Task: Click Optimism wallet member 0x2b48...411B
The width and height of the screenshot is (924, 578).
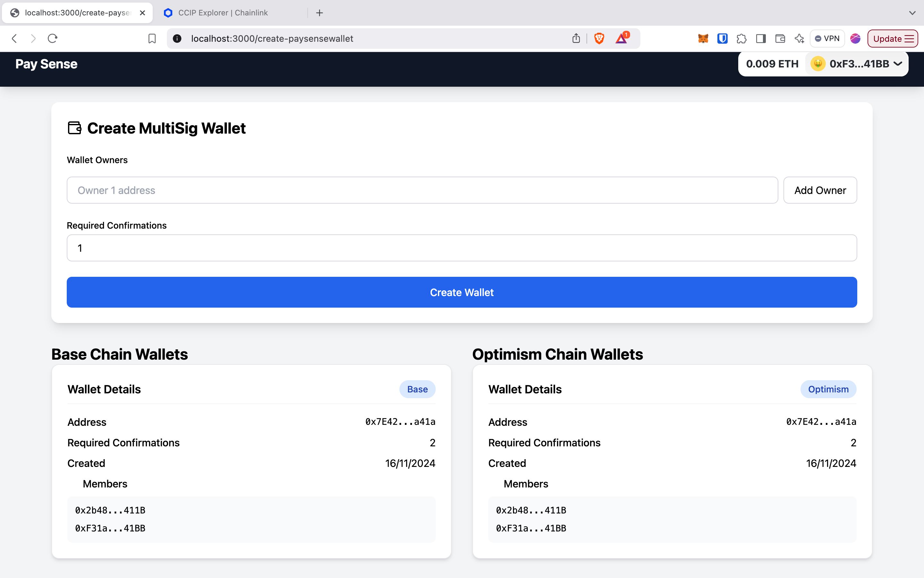Action: [531, 510]
